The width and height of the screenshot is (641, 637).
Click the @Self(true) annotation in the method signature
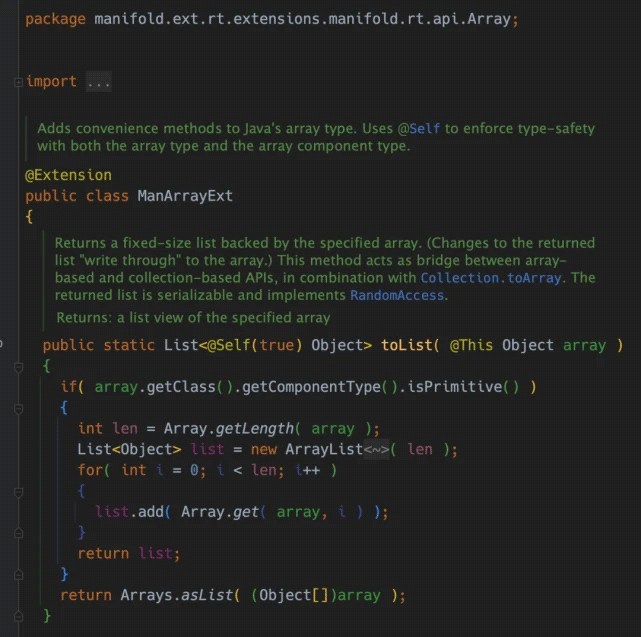(255, 345)
